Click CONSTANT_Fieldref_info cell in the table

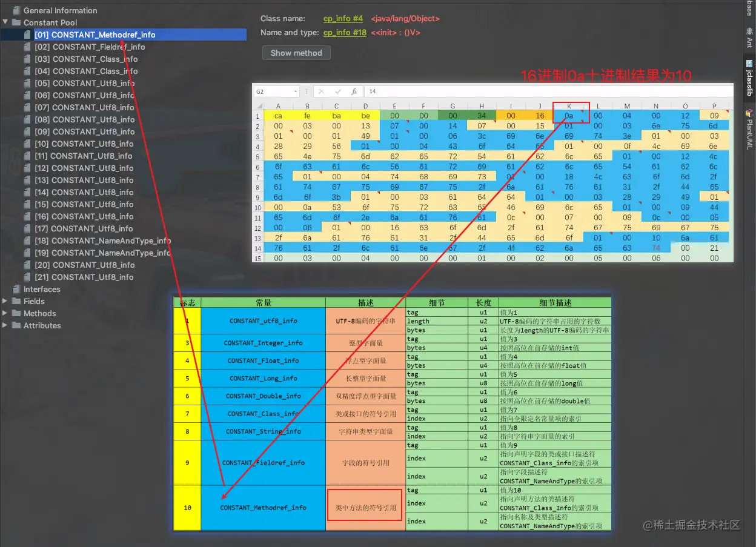(x=264, y=462)
